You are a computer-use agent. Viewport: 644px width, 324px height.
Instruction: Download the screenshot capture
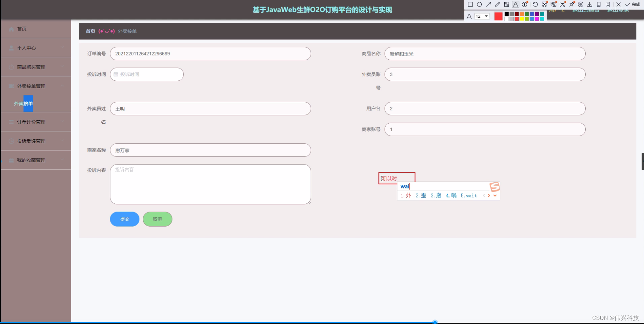[x=590, y=4]
